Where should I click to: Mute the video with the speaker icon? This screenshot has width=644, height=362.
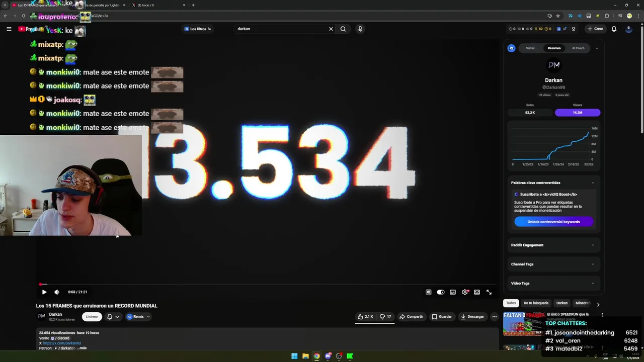(57, 292)
